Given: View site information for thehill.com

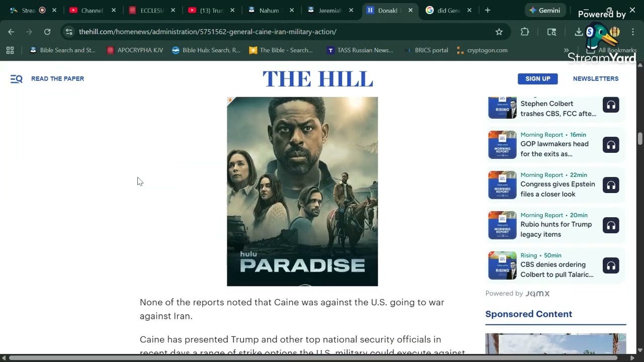Looking at the screenshot, I should click(x=69, y=32).
